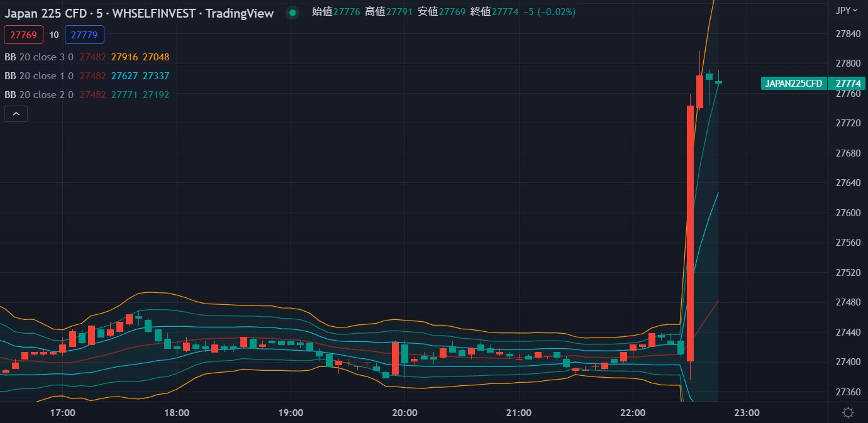868x423 pixels.
Task: Click the spread value 10 between quotes
Action: point(54,35)
